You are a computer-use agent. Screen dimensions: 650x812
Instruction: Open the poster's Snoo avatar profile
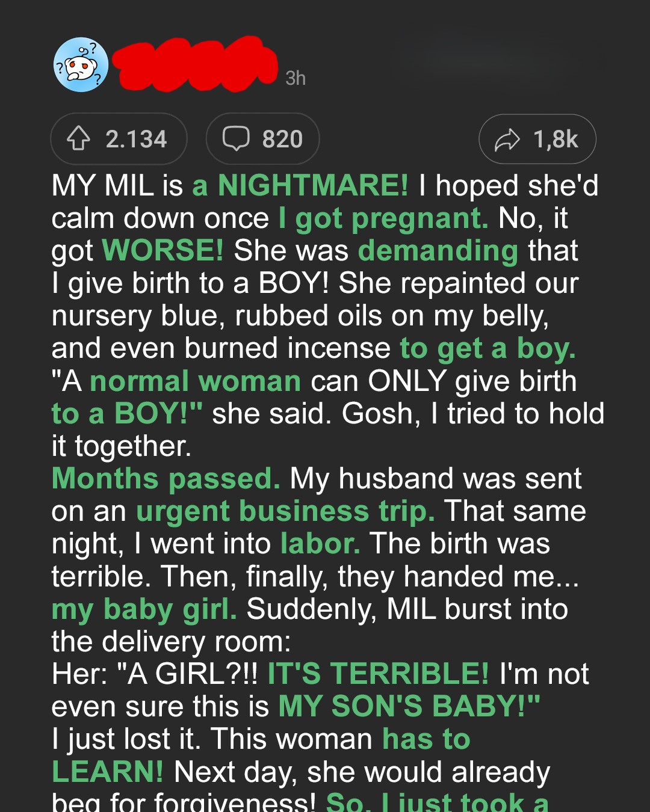81,65
